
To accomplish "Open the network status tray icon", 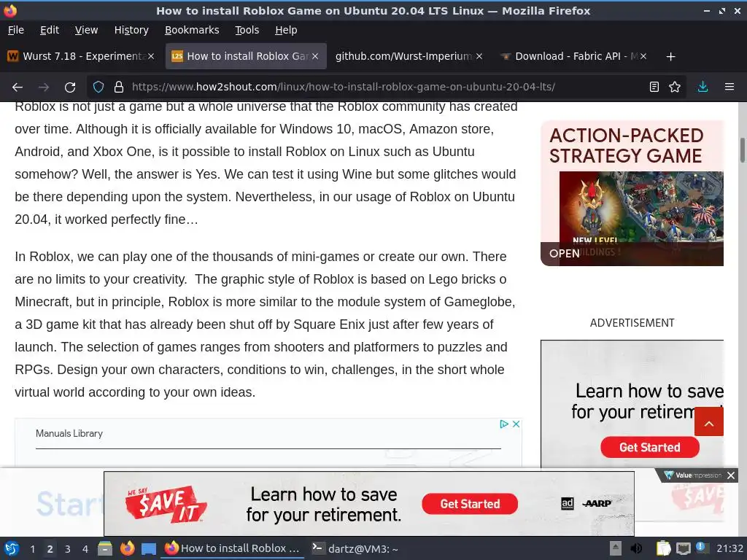I will point(683,548).
